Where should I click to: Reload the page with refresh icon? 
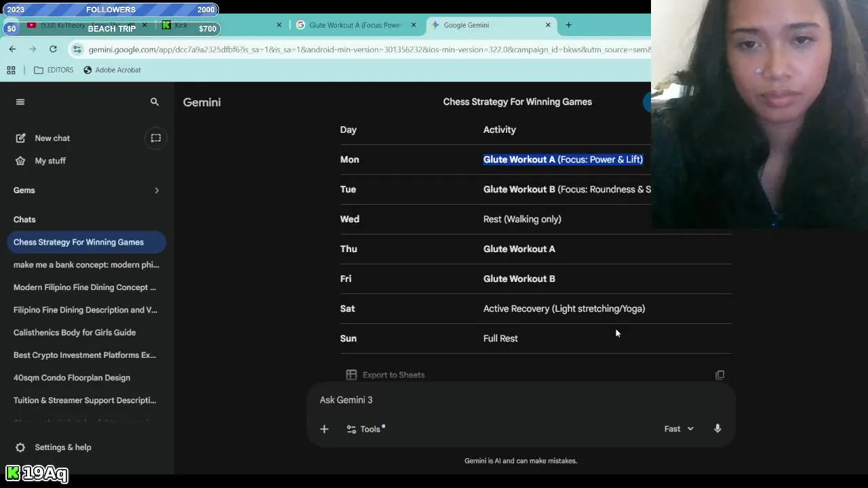pyautogui.click(x=53, y=49)
